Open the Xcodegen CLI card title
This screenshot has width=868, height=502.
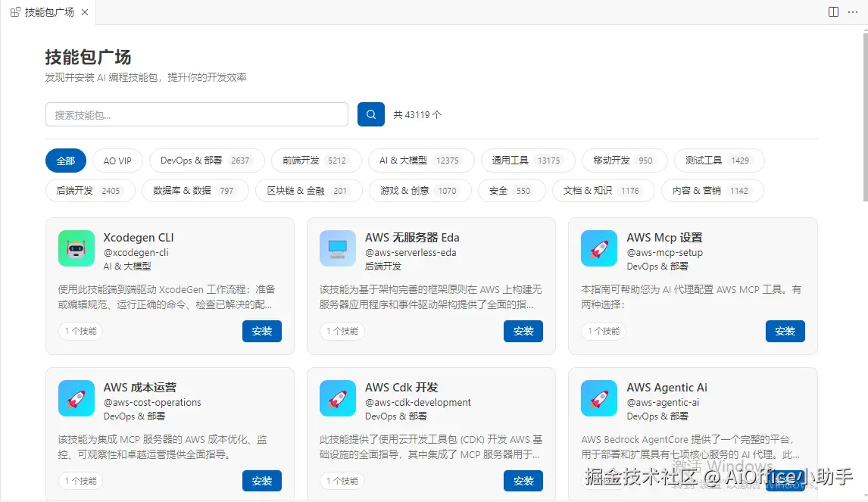(139, 238)
